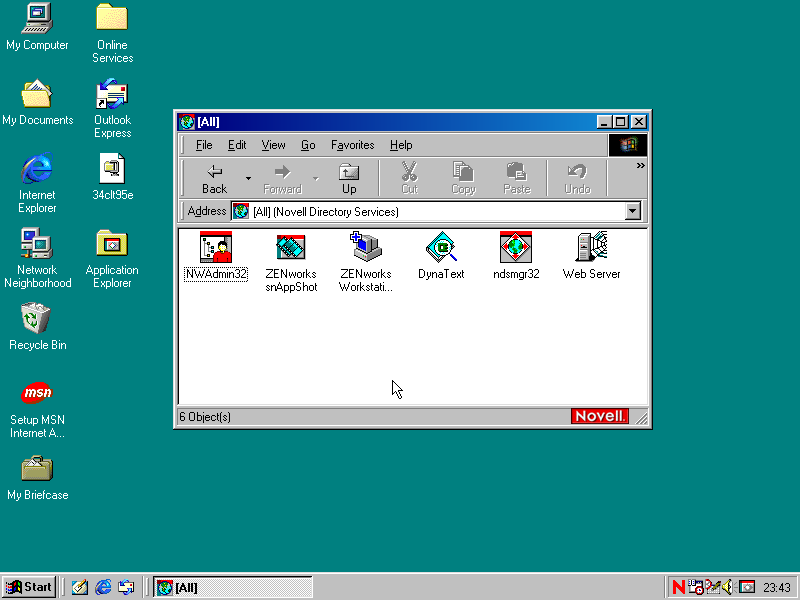Screen dimensions: 800x600
Task: Open the View menu
Action: click(273, 145)
